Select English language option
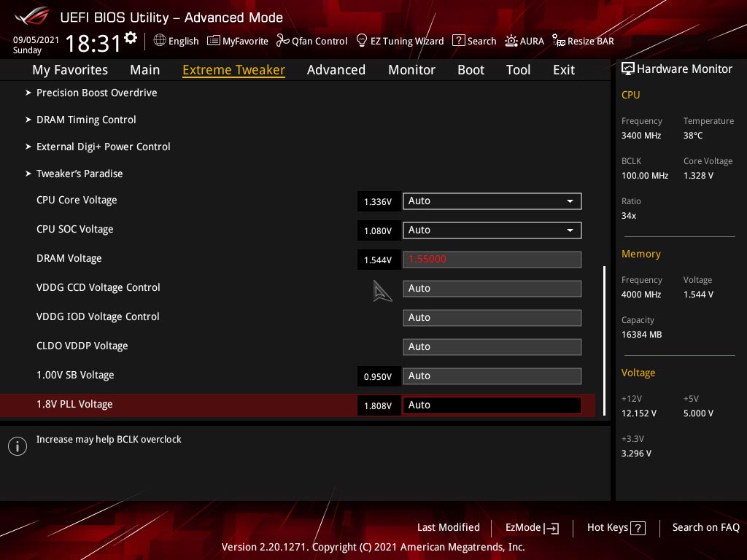This screenshot has width=747, height=560. [x=183, y=41]
